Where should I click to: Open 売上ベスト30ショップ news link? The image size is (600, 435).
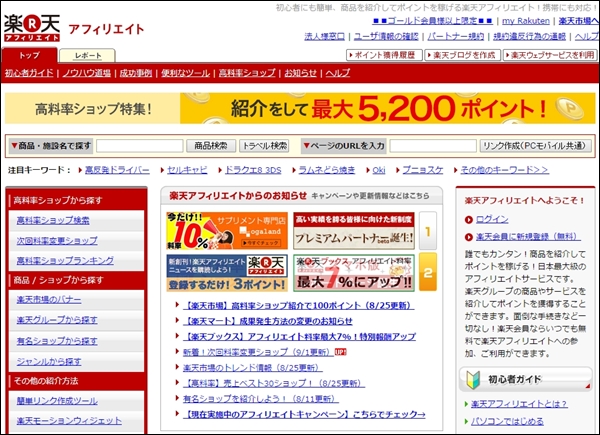(x=274, y=383)
